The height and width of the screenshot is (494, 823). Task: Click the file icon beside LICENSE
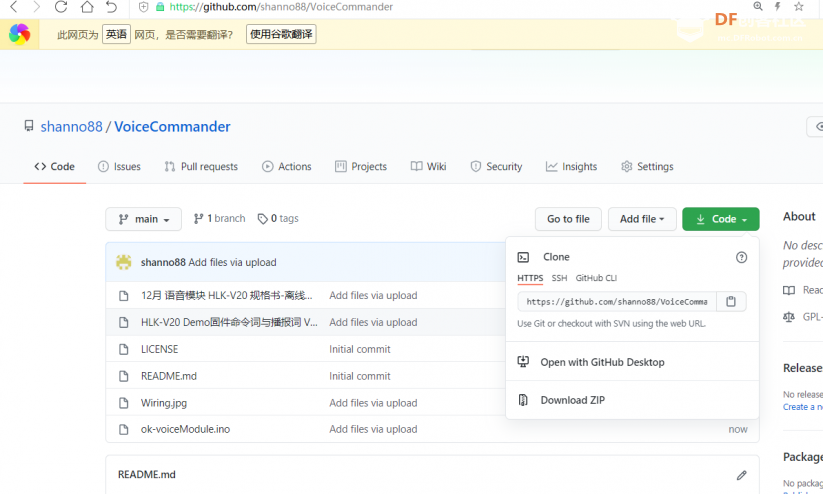point(124,349)
